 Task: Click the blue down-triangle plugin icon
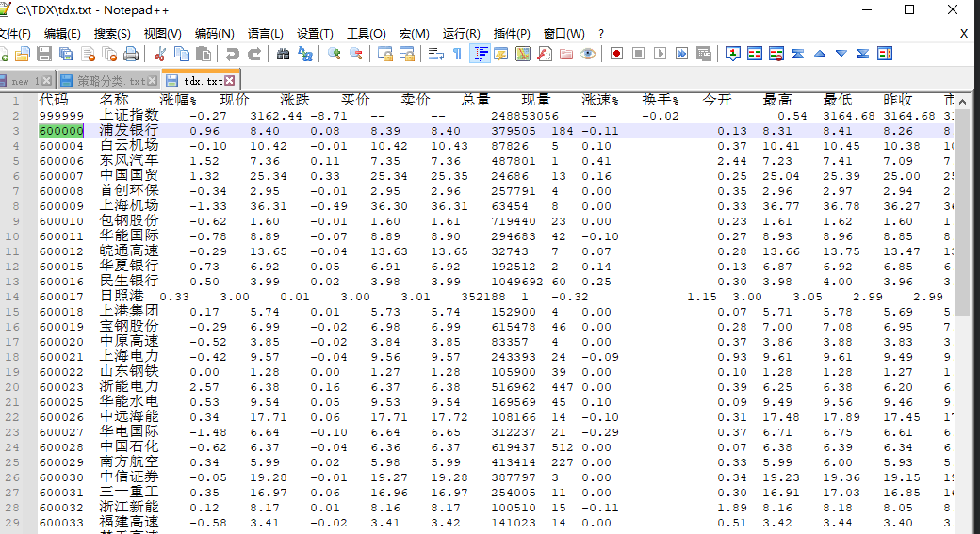[x=841, y=54]
